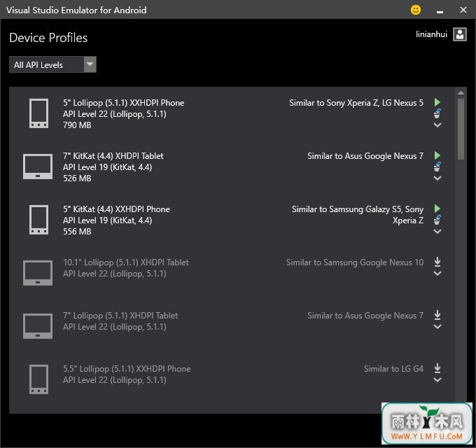
Task: Click phone icon for 5" KitKat XXHDPI Phone
Action: pyautogui.click(x=38, y=220)
